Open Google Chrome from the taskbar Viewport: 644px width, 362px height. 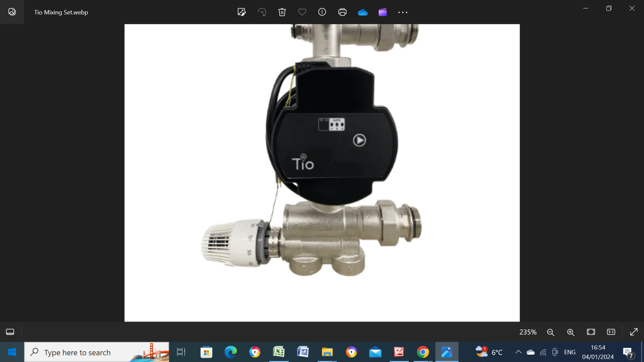coord(423,352)
